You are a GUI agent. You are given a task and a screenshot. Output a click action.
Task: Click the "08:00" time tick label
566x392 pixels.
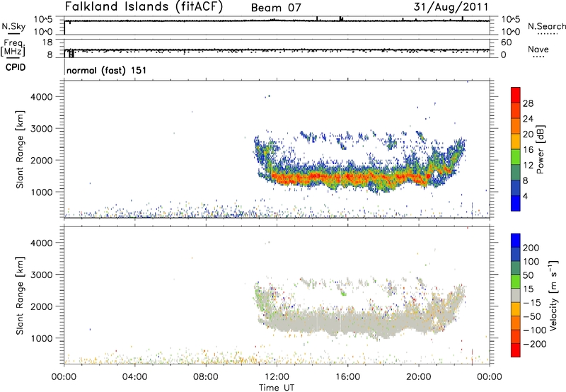[206, 377]
